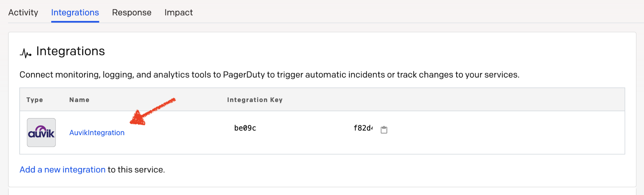Click the phrase track changes to your services
The width and height of the screenshot is (644, 195).
pyautogui.click(x=458, y=75)
